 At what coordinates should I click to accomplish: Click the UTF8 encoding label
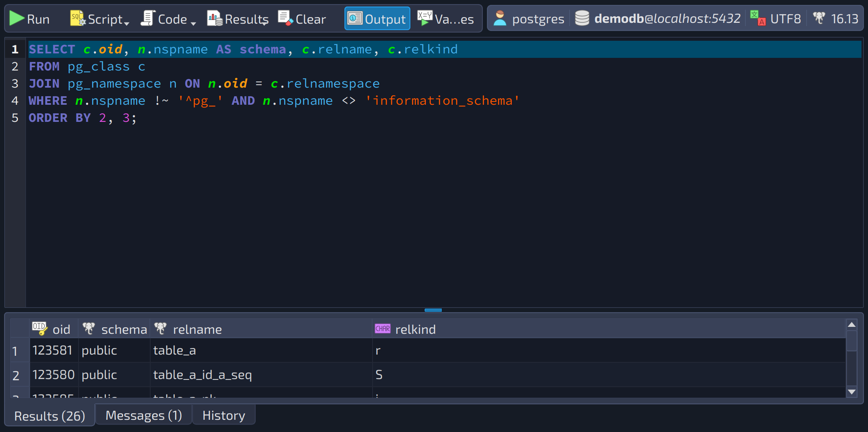pos(785,19)
